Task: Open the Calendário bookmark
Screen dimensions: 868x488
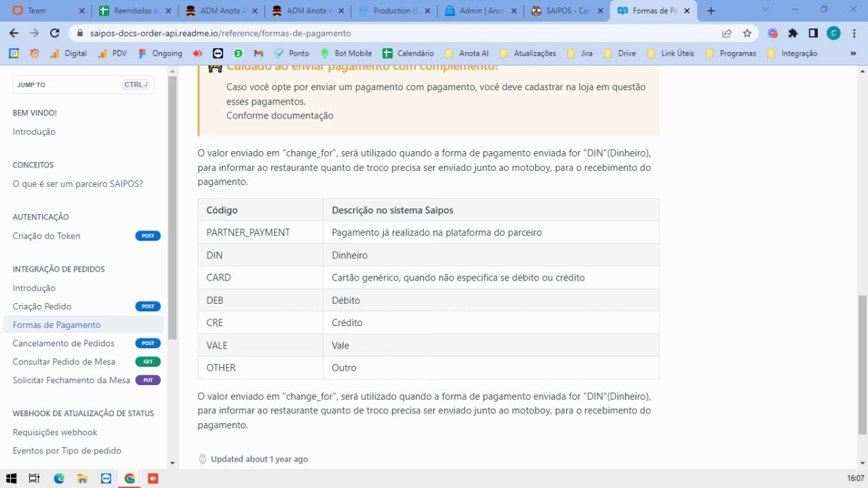Action: pyautogui.click(x=408, y=53)
